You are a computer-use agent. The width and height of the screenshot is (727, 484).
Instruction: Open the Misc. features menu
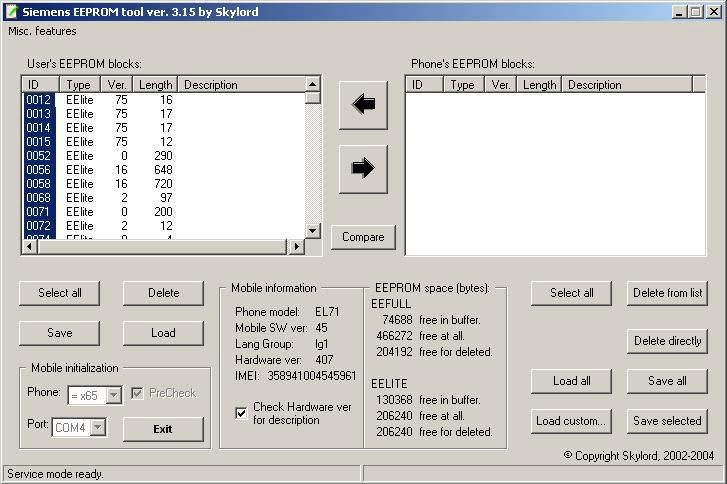(42, 31)
